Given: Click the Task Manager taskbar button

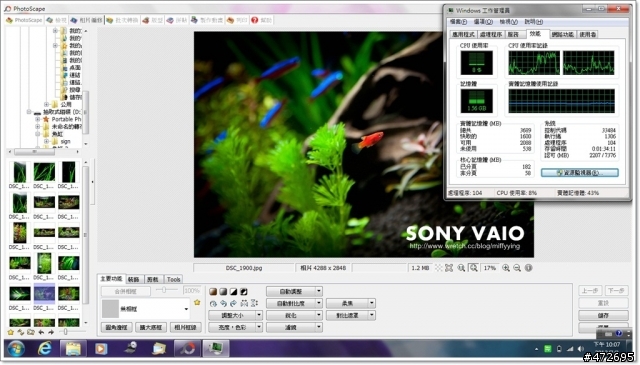Looking at the screenshot, I should pyautogui.click(x=216, y=349).
